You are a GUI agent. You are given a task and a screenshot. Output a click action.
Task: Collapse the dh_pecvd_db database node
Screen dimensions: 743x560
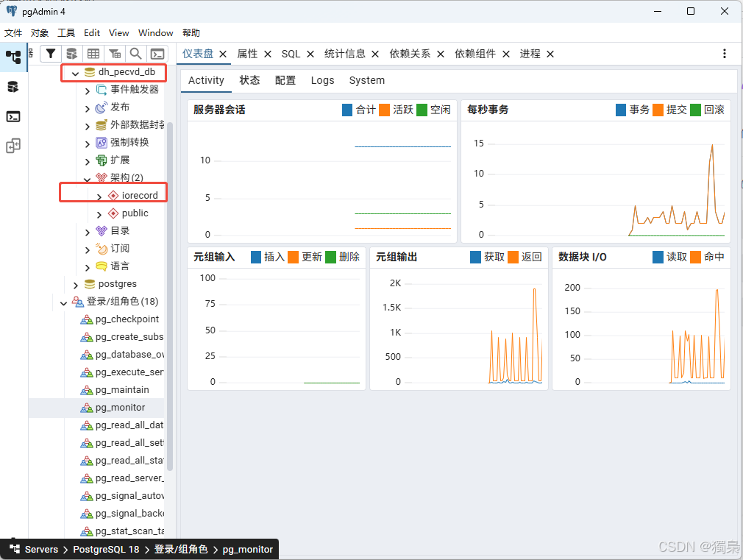[x=75, y=74]
